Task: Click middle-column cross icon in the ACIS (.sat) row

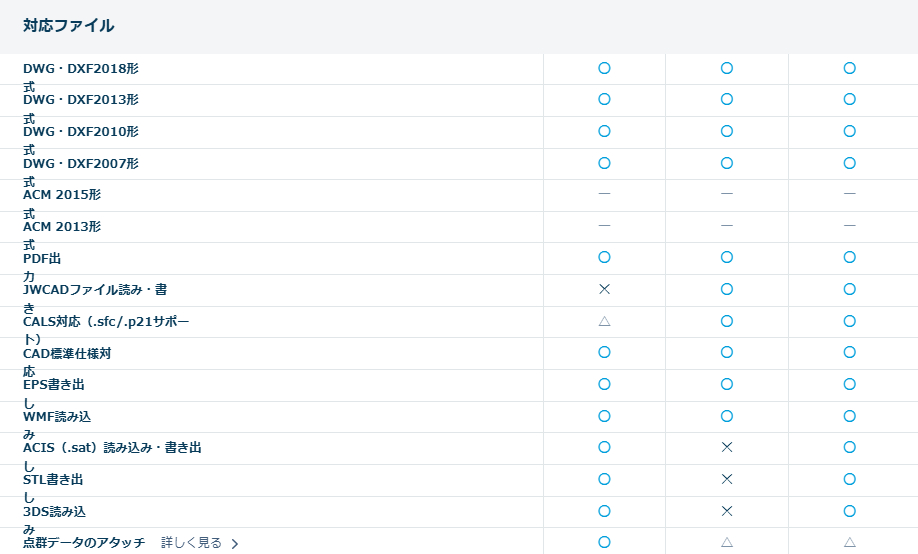Action: 727,447
